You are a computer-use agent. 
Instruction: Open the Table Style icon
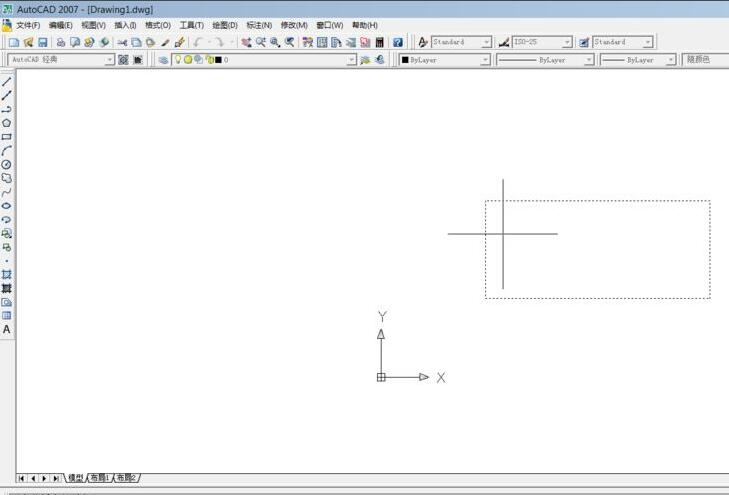(x=584, y=42)
